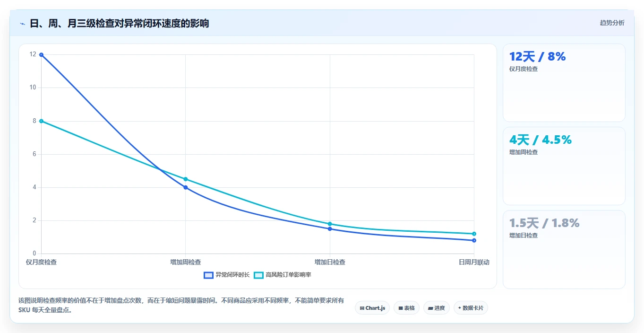Toggle 异常闭环时长 legend series
The image size is (644, 333).
(x=226, y=275)
